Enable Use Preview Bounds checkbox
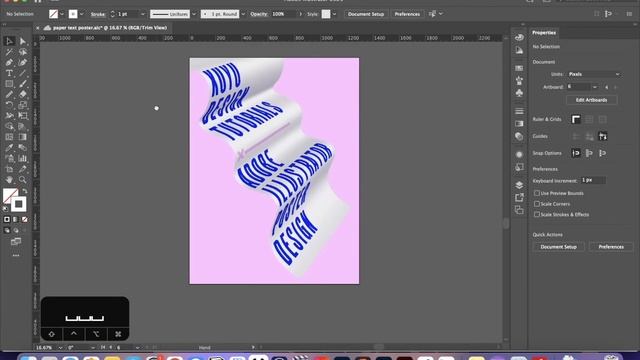Screen dimensions: 640x360 pyautogui.click(x=537, y=193)
